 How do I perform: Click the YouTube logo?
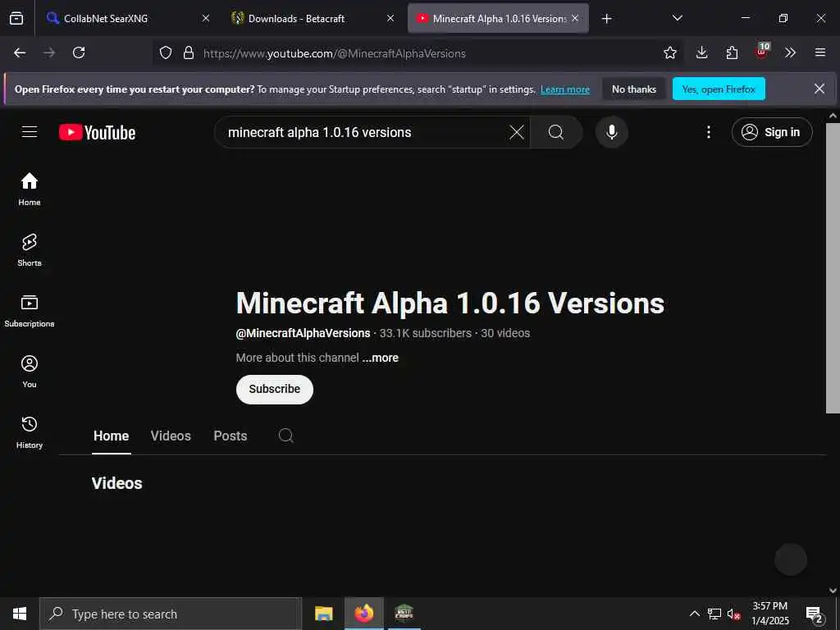97,132
